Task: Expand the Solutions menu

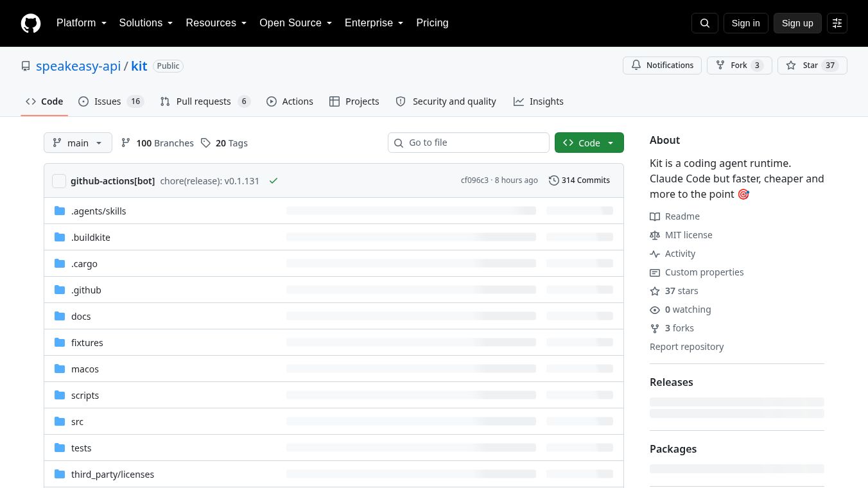Action: point(146,23)
